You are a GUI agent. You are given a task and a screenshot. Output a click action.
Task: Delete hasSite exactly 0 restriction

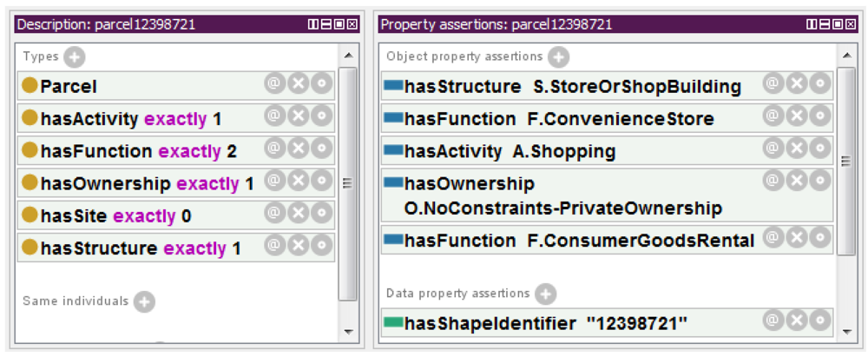298,214
